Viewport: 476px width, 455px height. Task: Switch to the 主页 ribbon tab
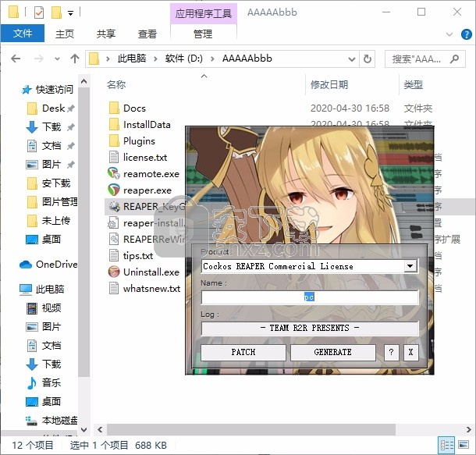coord(64,34)
